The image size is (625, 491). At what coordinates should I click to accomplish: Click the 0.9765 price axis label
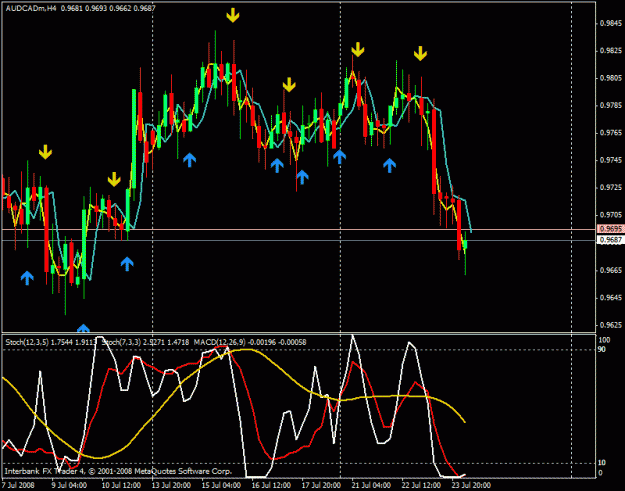tap(611, 133)
